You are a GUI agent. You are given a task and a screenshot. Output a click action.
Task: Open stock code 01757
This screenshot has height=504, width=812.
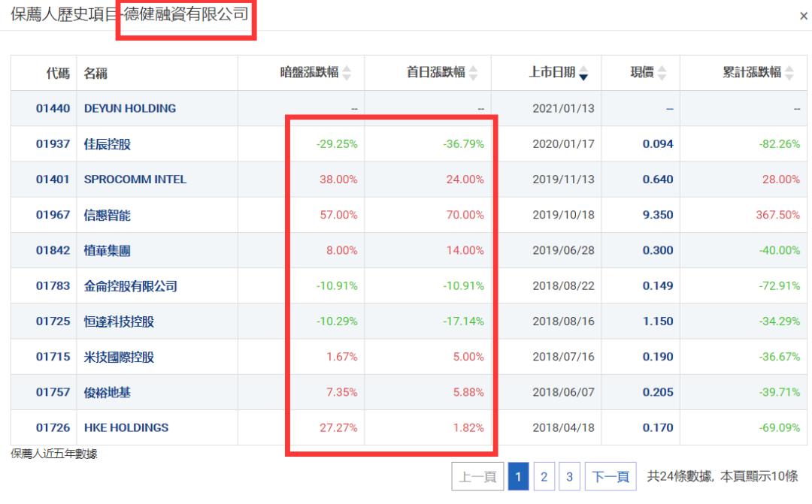pyautogui.click(x=53, y=392)
